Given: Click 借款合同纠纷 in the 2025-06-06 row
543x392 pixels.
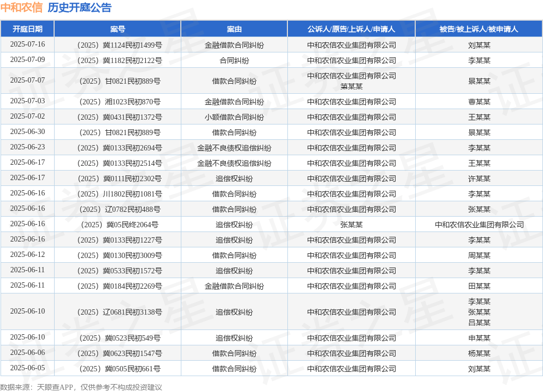Looking at the screenshot, I should tap(234, 353).
